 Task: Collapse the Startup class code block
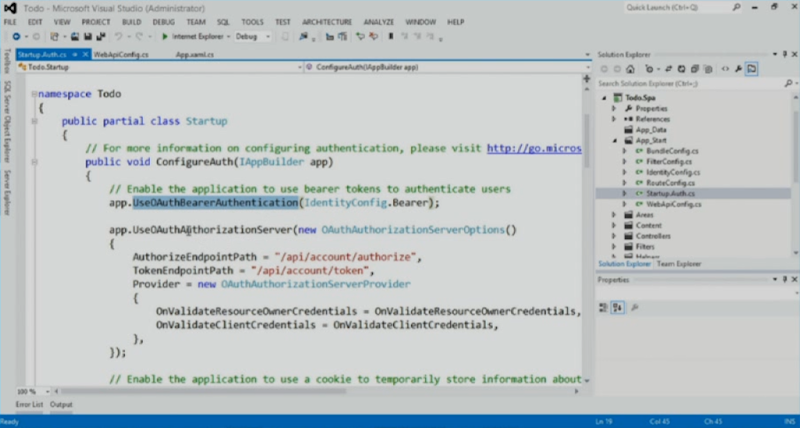(34, 121)
